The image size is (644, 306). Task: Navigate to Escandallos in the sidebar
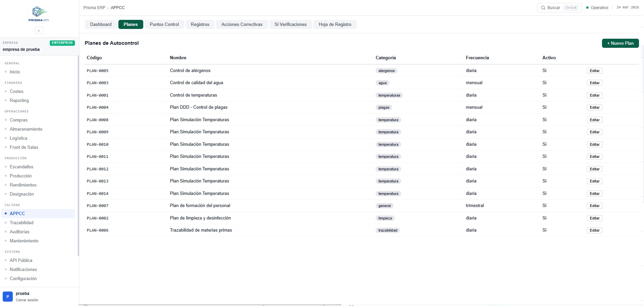click(x=22, y=167)
